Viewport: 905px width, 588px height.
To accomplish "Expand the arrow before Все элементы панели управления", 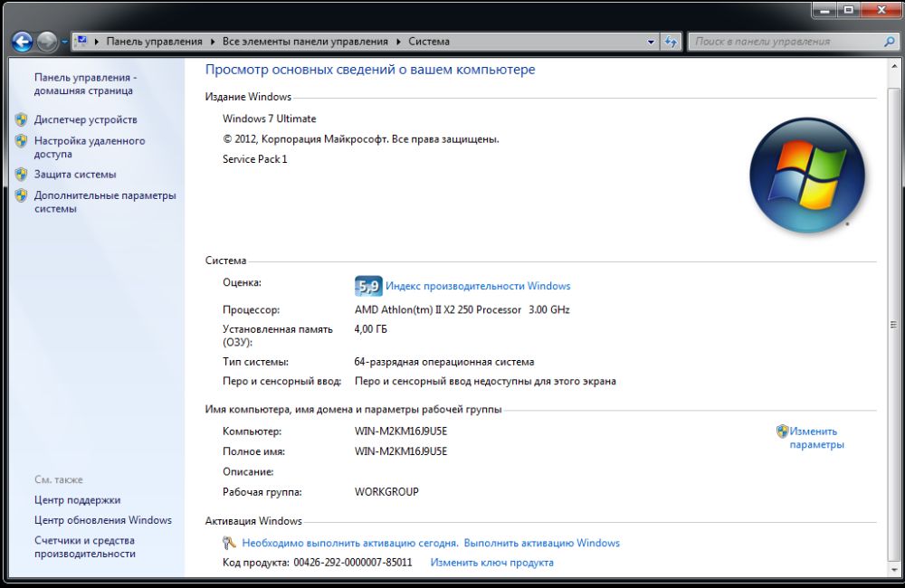I will click(x=213, y=42).
